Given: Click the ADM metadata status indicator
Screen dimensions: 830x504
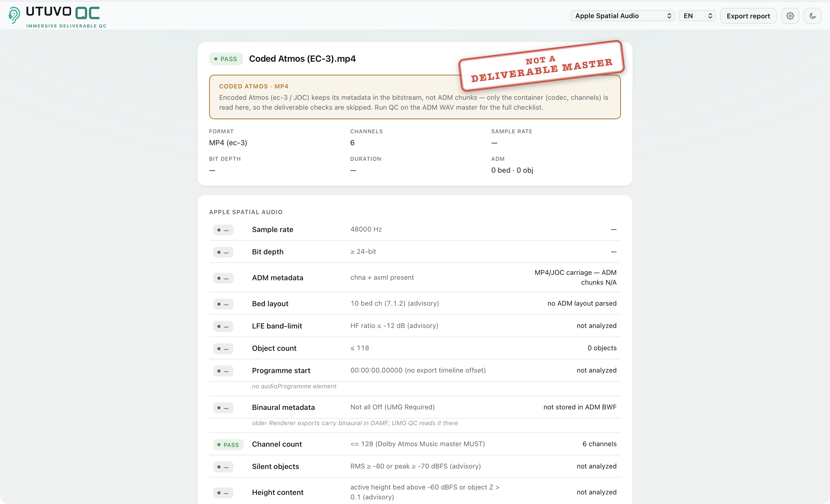Looking at the screenshot, I should coord(223,278).
